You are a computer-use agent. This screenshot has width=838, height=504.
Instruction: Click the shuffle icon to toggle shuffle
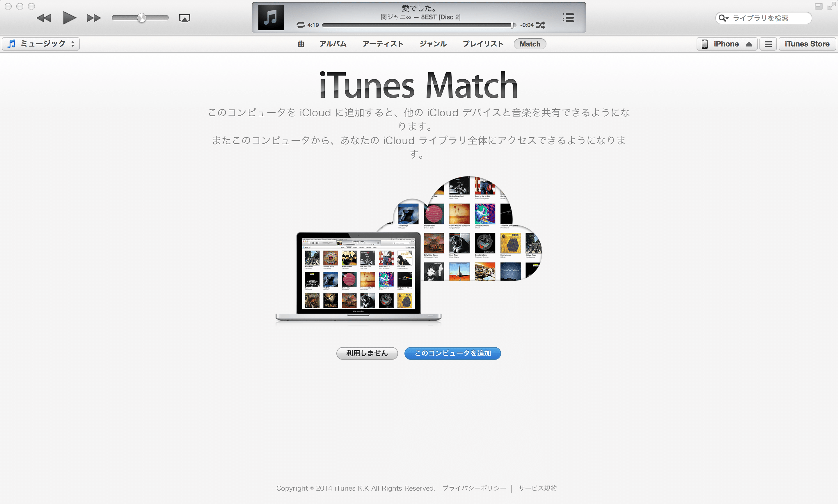coord(542,24)
